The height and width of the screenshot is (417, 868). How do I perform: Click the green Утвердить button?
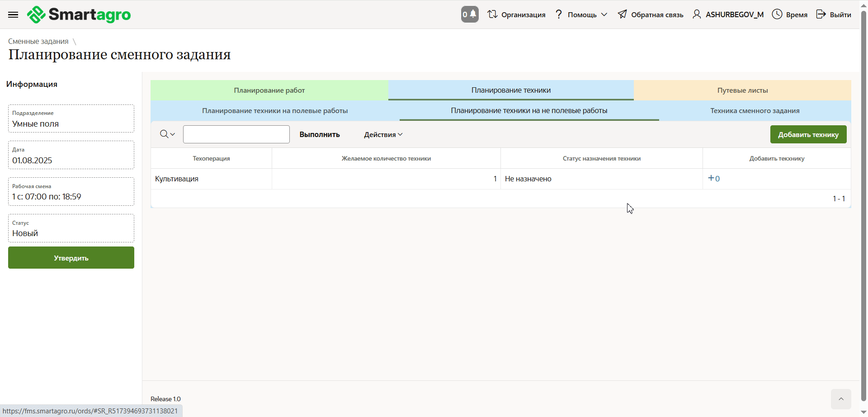(71, 258)
